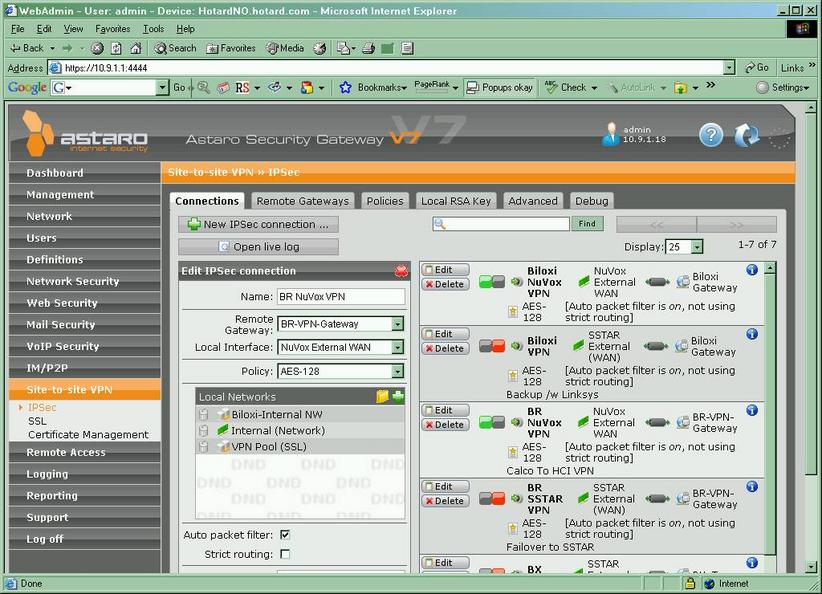The width and height of the screenshot is (822, 594).
Task: Remove Biloxi-Internal NW trash icon
Action: (x=203, y=415)
